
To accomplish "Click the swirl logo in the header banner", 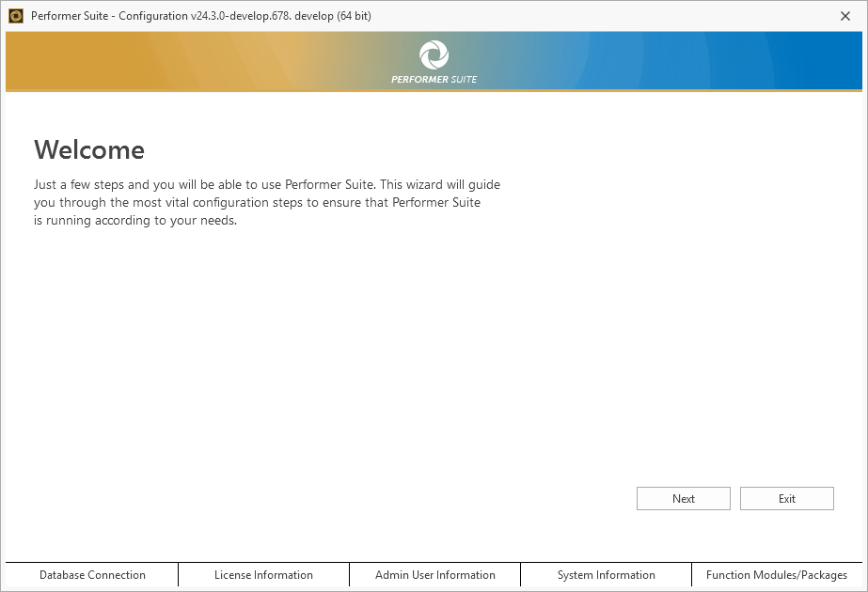I will click(x=434, y=55).
